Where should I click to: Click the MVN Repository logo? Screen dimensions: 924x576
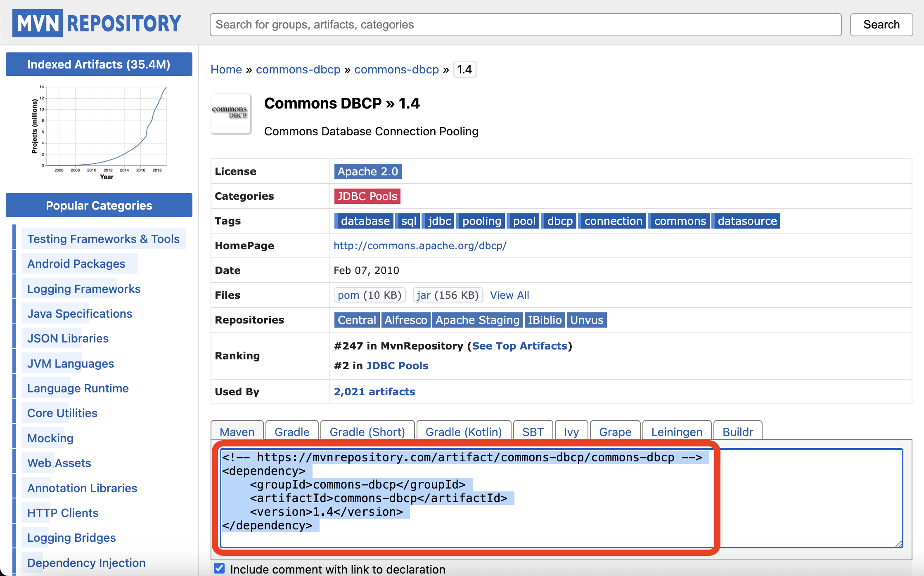[96, 23]
